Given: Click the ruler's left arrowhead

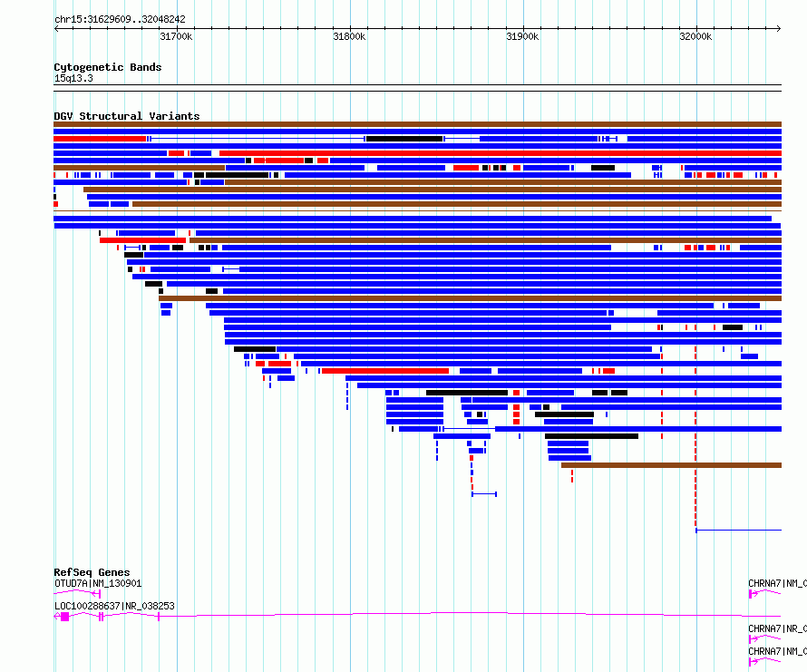Looking at the screenshot, I should [x=56, y=29].
